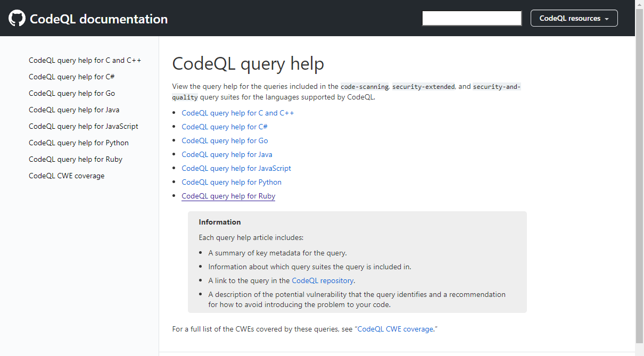Open sidebar item CodeQL query help for C and C++

pos(85,60)
